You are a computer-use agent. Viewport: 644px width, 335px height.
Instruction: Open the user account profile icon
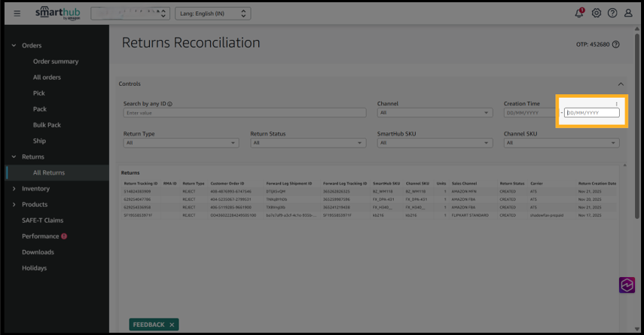[628, 14]
